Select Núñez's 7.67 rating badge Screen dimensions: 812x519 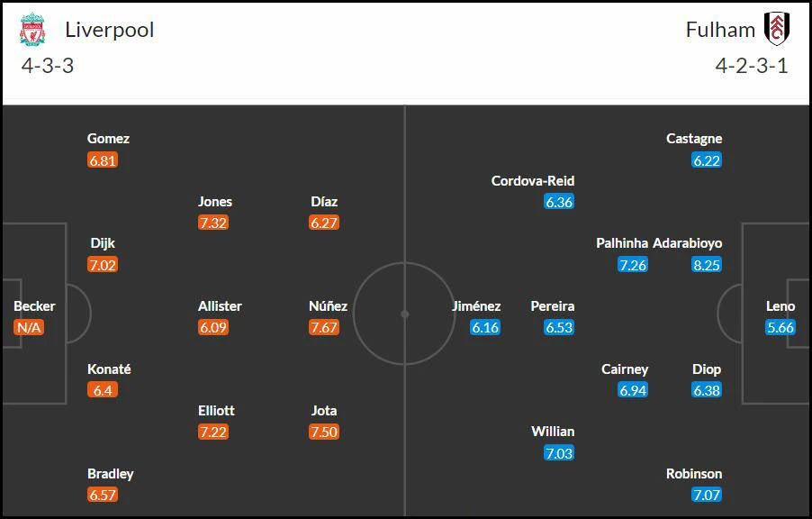324,327
